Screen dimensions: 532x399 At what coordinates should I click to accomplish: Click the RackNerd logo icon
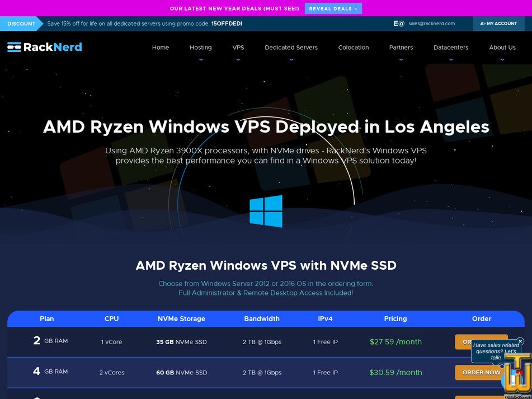click(x=14, y=47)
